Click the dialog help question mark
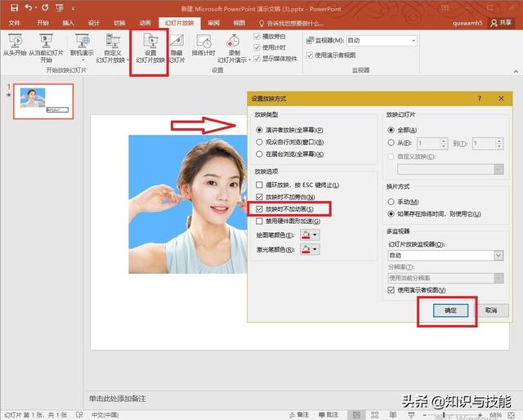The image size is (523, 420). click(x=479, y=98)
